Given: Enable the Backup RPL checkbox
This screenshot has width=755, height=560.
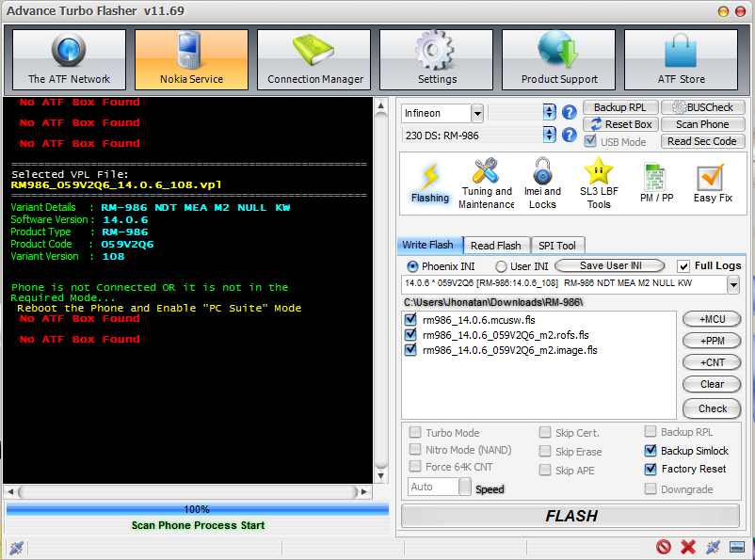Looking at the screenshot, I should tap(651, 432).
